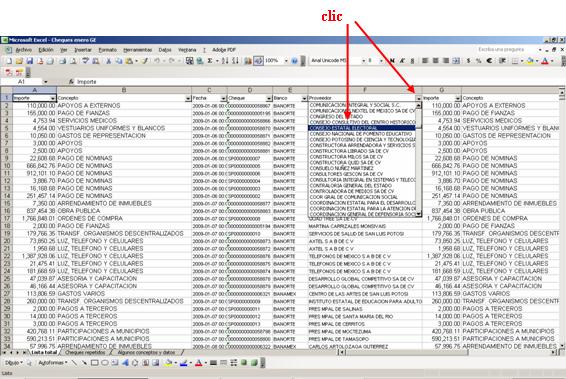
Task: Select the Rectangle drawing tool
Action: pyautogui.click(x=95, y=363)
